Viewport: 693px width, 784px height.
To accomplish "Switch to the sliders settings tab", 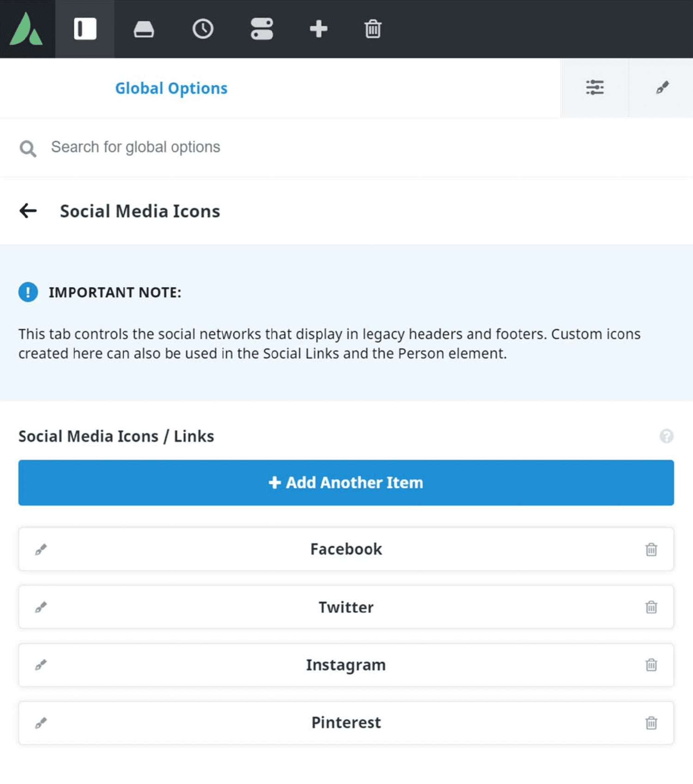I will pyautogui.click(x=595, y=87).
